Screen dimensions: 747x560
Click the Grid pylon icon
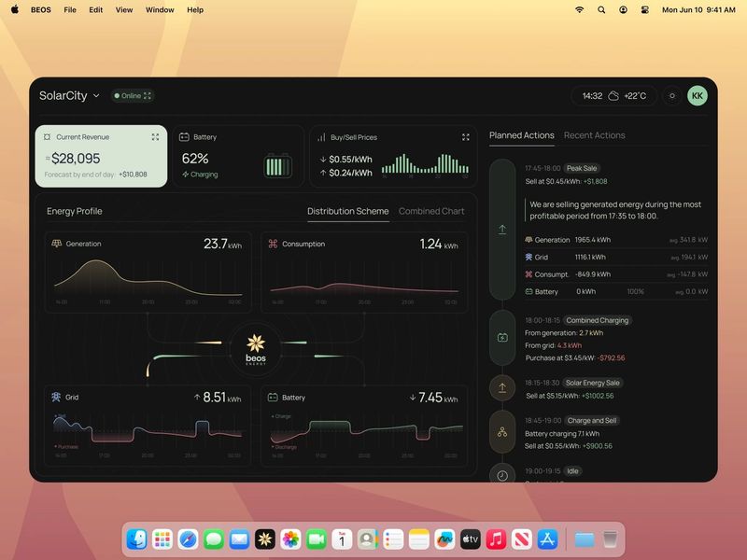(x=56, y=397)
